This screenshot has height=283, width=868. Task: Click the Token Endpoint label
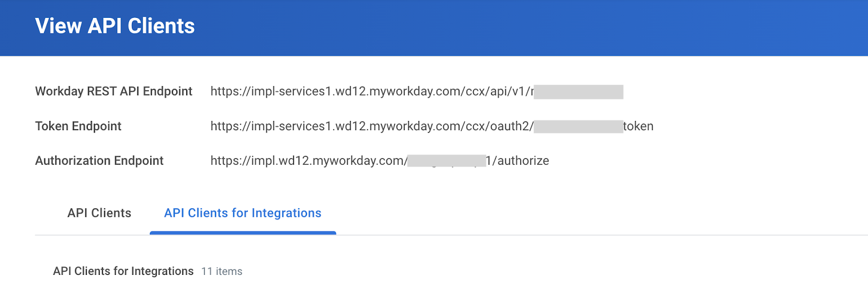(x=78, y=126)
